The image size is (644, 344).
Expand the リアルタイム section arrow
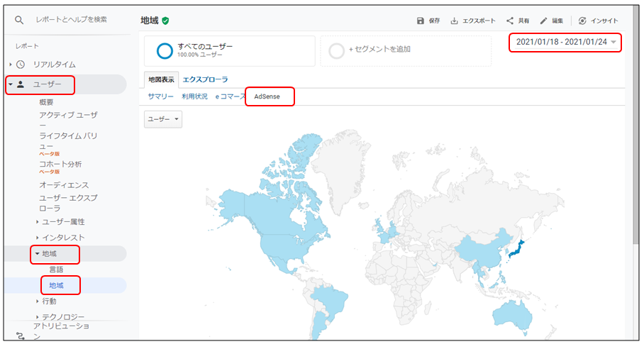[x=10, y=65]
